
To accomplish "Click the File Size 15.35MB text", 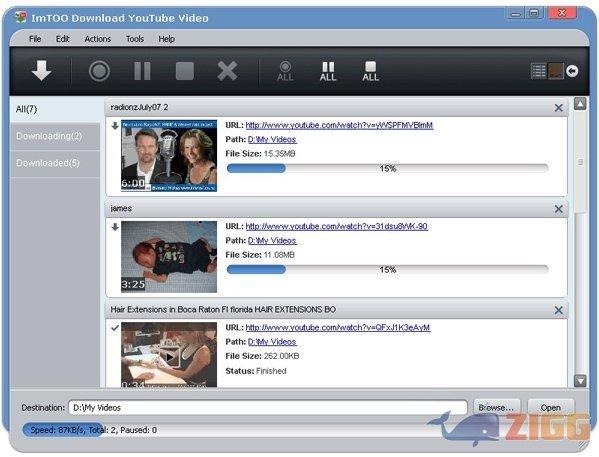I will (x=260, y=154).
